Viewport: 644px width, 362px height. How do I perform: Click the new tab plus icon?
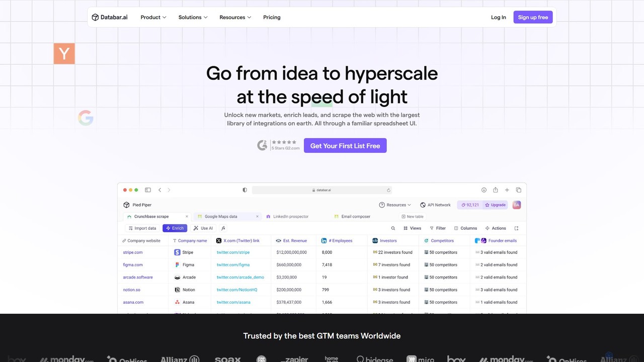507,190
